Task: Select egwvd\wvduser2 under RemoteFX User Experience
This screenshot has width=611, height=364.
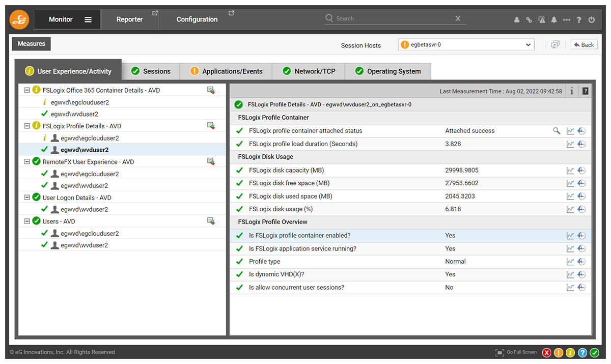Action: point(84,185)
